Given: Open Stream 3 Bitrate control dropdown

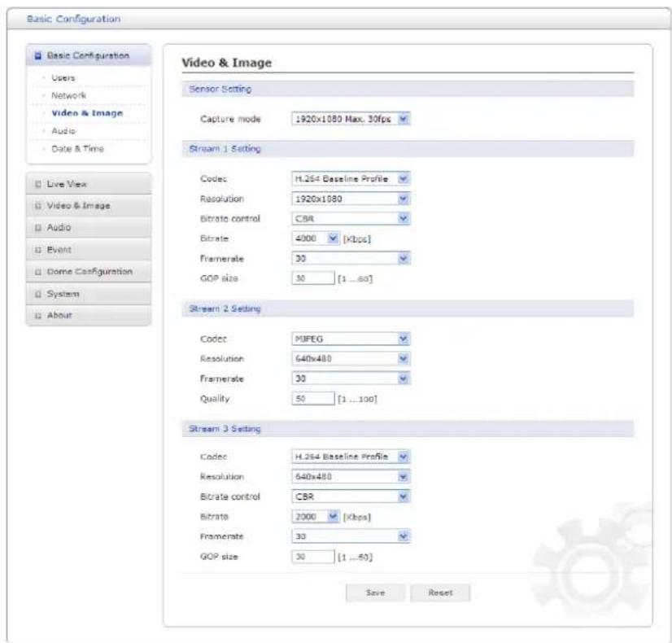Looking at the screenshot, I should pyautogui.click(x=351, y=496).
